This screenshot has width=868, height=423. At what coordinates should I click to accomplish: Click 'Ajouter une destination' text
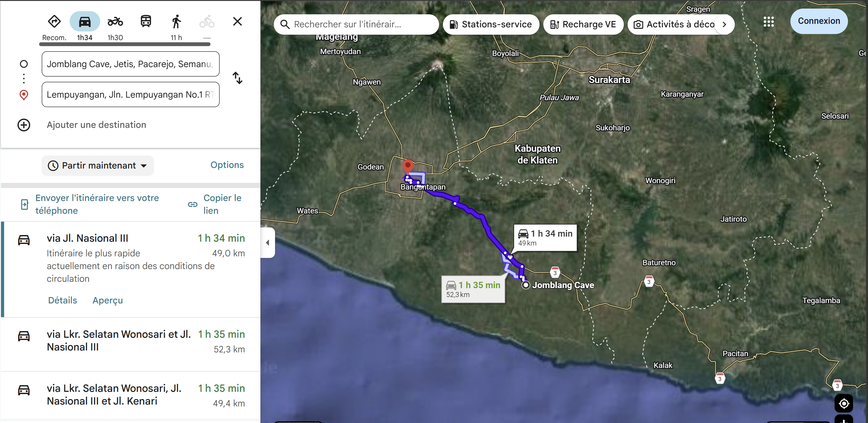coord(96,125)
